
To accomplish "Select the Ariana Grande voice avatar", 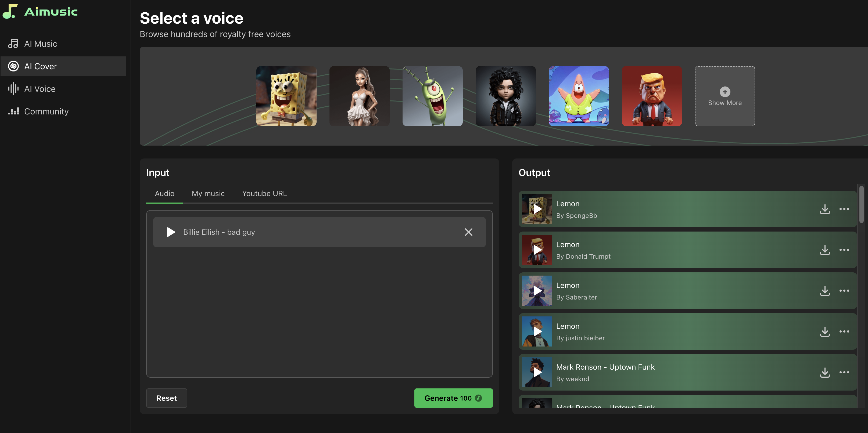I will 359,96.
